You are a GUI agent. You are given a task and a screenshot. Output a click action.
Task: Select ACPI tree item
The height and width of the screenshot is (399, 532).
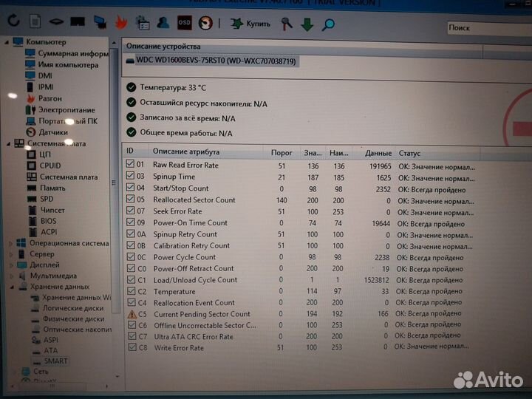coord(43,232)
